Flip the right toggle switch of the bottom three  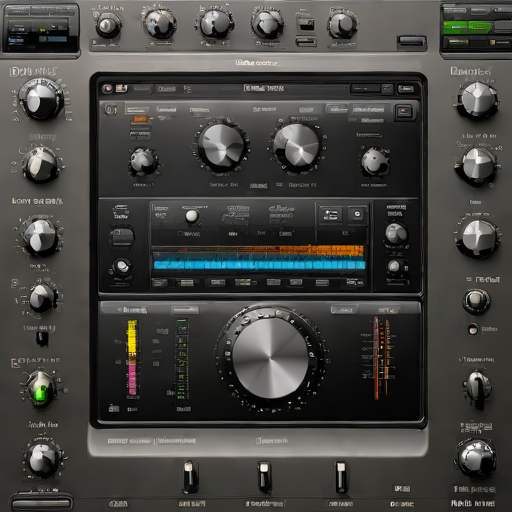coord(341,477)
